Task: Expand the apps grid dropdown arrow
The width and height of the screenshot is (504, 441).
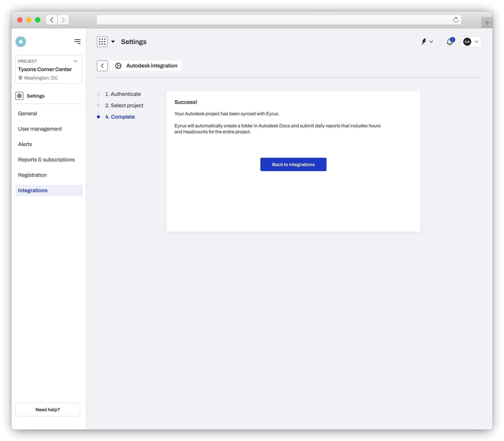Action: pyautogui.click(x=113, y=42)
